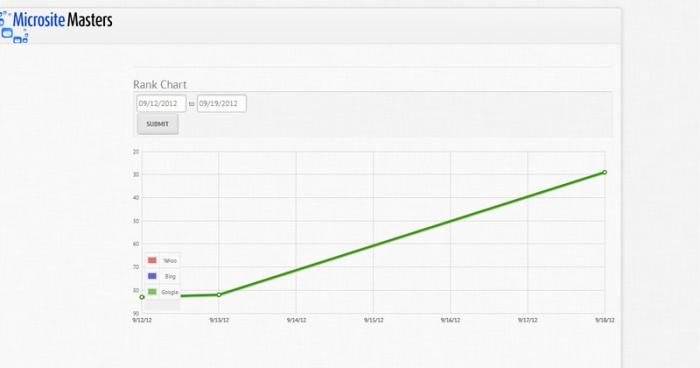Select the Google legend label
Image resolution: width=700 pixels, height=368 pixels.
coord(170,292)
